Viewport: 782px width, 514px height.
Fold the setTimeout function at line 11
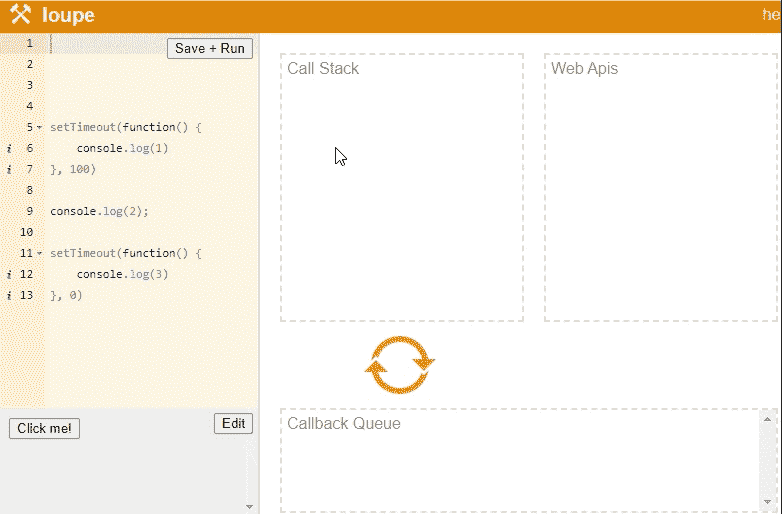[x=39, y=254]
